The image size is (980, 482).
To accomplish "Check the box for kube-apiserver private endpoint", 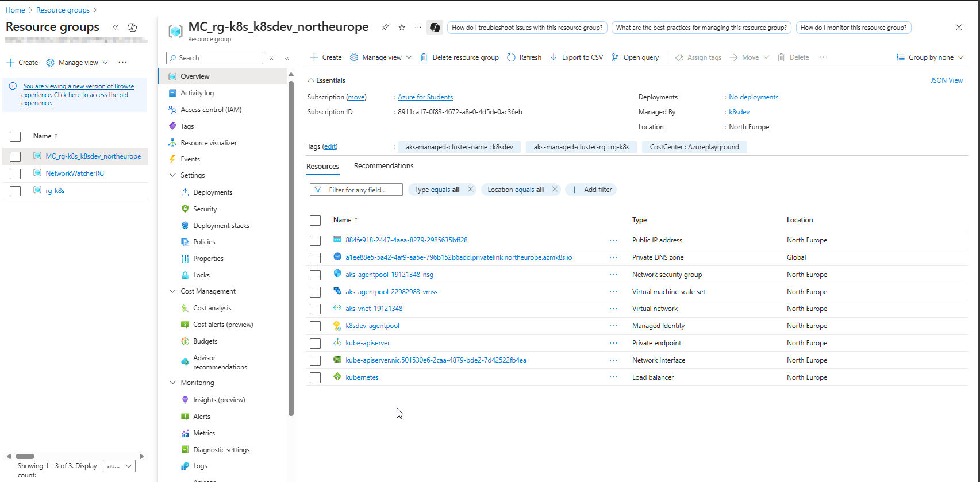I will point(315,344).
